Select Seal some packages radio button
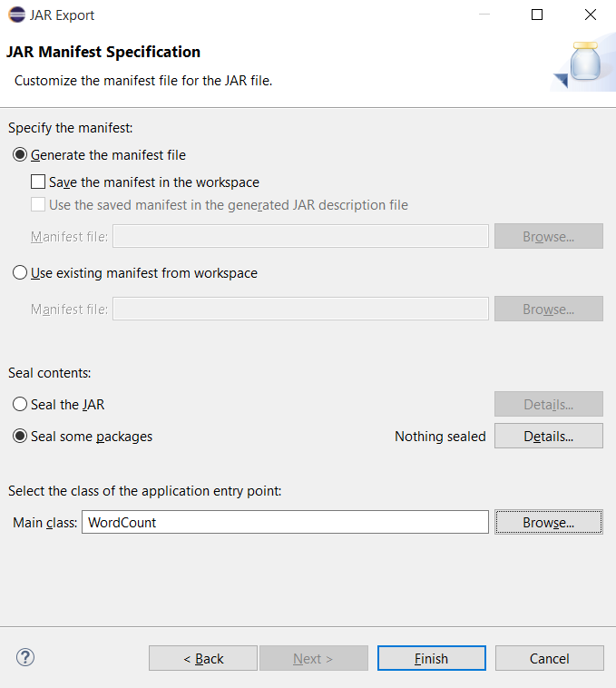This screenshot has height=688, width=616. point(20,437)
